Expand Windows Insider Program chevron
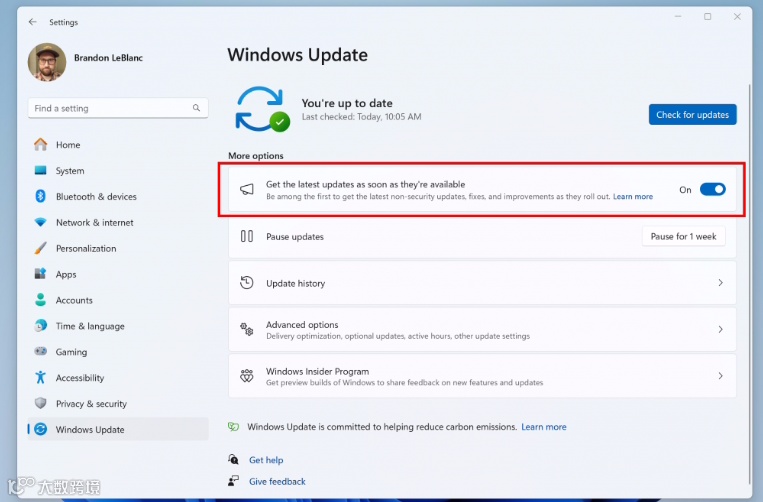763x502 pixels. [x=721, y=376]
